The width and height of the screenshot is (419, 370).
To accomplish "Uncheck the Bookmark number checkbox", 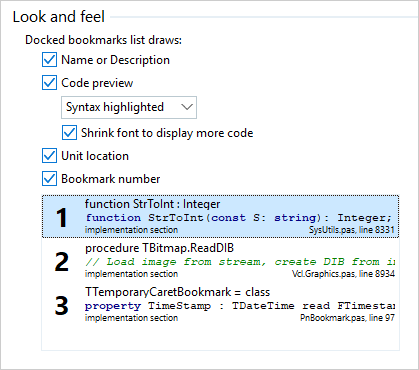I will click(49, 179).
